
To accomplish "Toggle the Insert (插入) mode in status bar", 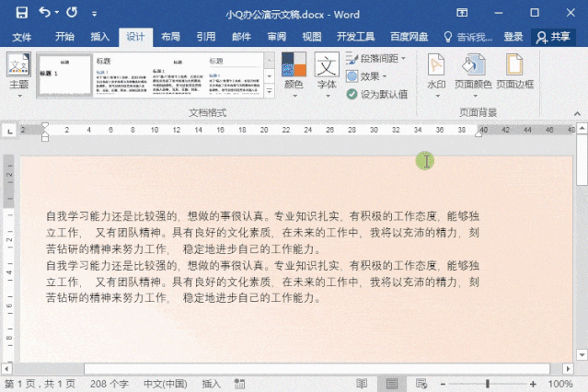I will 212,384.
